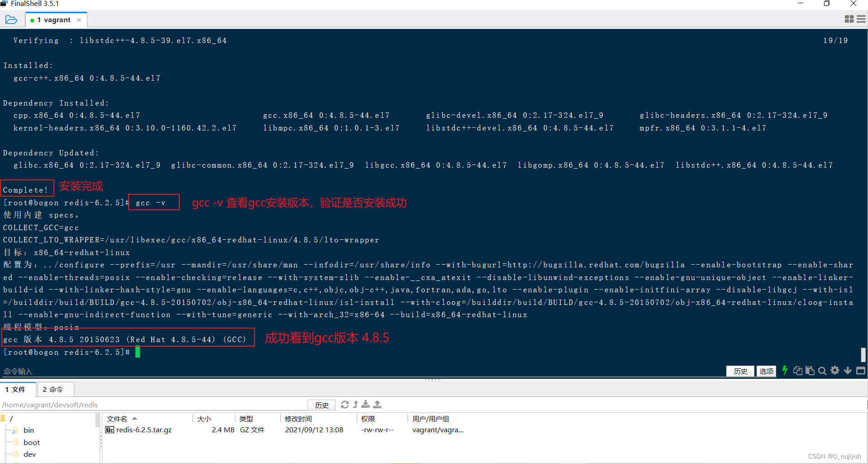Click the -rw-rw-r-- permission cell

pyautogui.click(x=378, y=430)
